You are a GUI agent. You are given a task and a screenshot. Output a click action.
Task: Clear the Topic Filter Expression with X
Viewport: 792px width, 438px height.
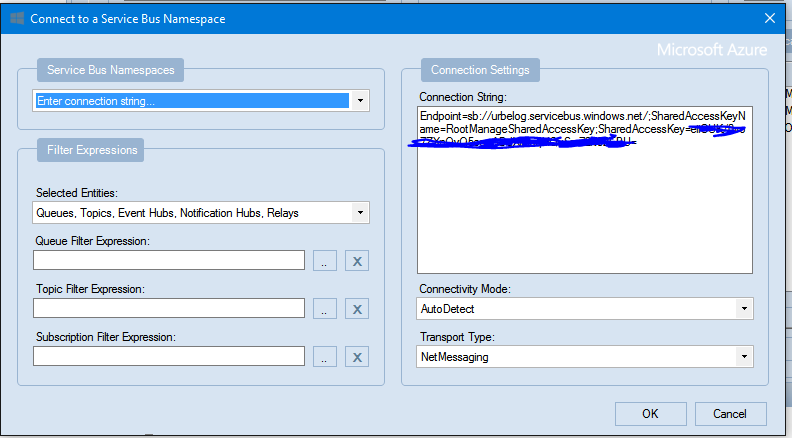[358, 308]
